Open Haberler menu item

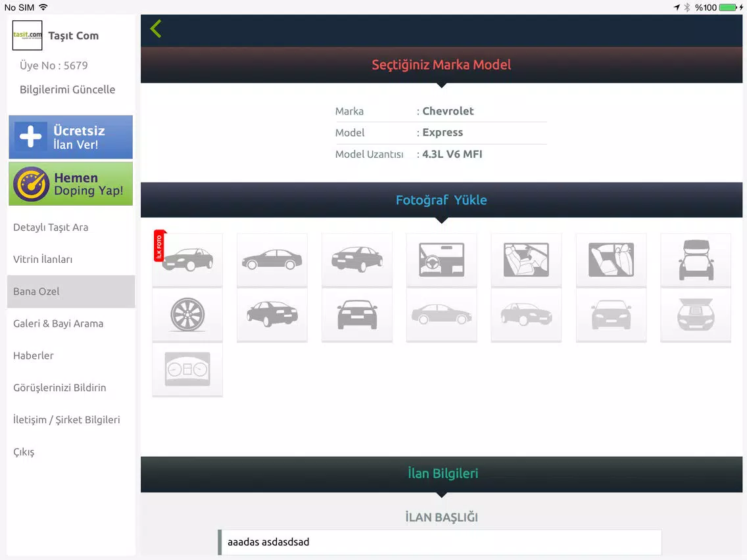tap(71, 355)
